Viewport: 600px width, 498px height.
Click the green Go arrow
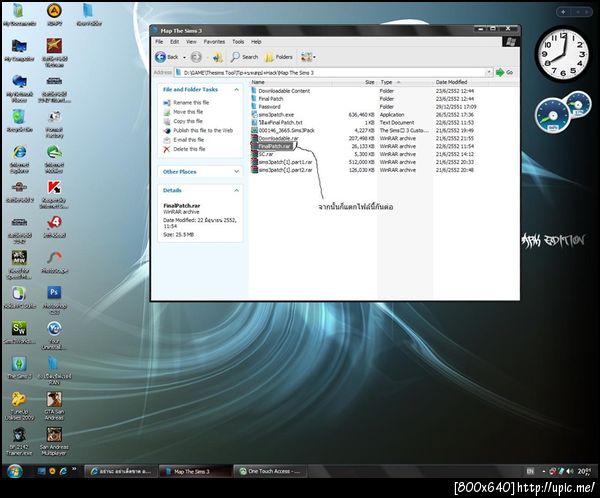coord(500,72)
